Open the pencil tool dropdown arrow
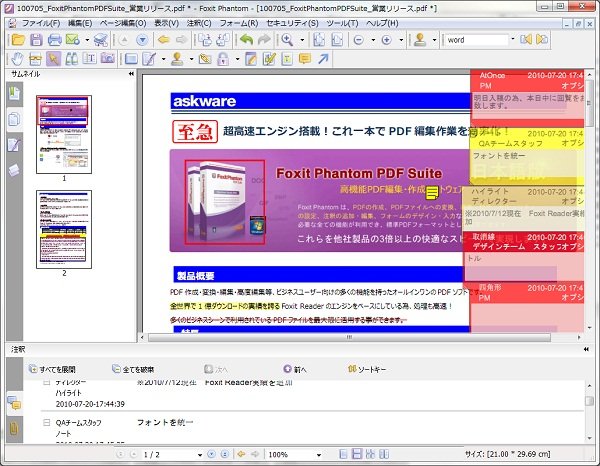Image resolution: width=600 pixels, height=466 pixels. [163, 59]
